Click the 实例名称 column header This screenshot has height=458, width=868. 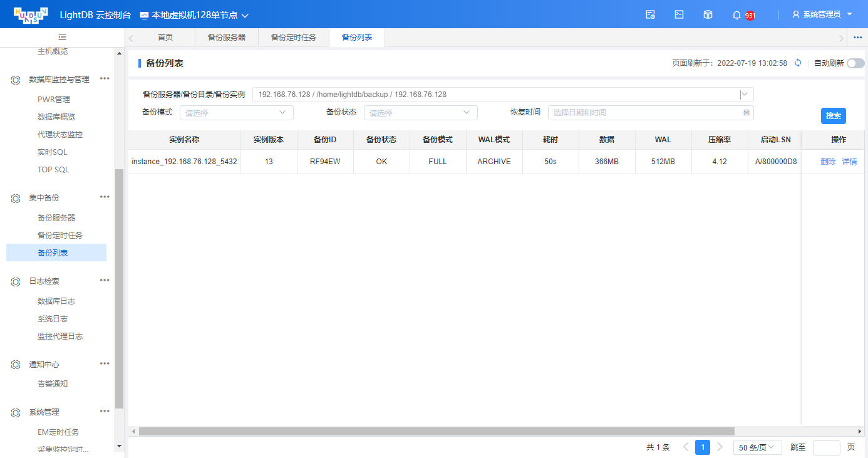pyautogui.click(x=184, y=140)
